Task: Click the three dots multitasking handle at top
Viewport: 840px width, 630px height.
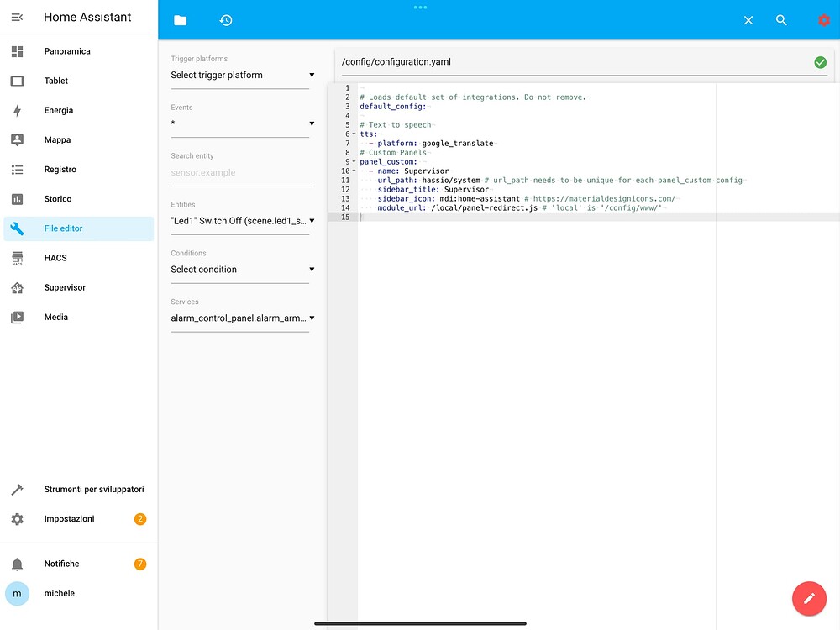Action: pos(421,8)
